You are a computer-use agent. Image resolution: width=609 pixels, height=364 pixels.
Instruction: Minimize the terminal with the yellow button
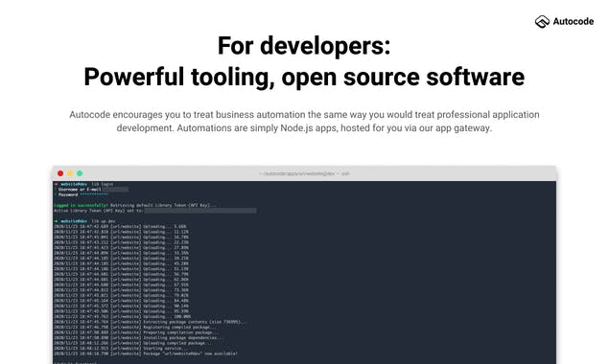tap(70, 173)
